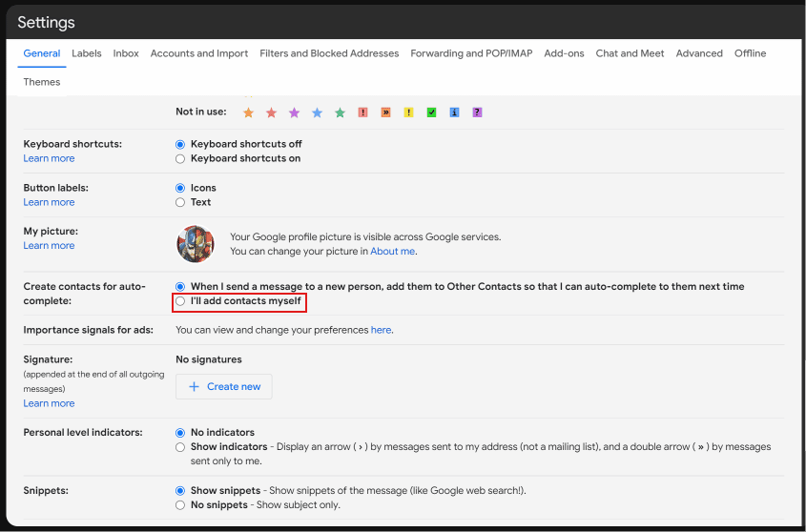This screenshot has width=806, height=532.
Task: Enable Show indicators option
Action: point(180,447)
